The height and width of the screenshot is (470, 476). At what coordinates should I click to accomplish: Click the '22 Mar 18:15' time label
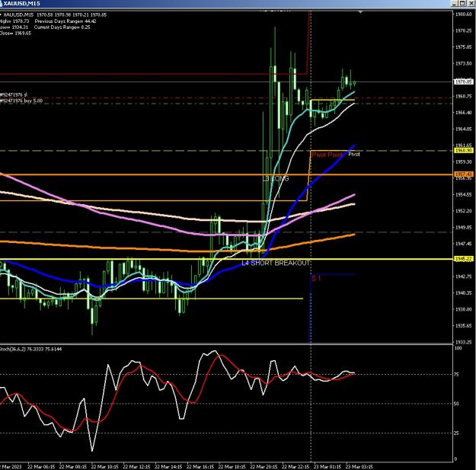[x=232, y=467]
